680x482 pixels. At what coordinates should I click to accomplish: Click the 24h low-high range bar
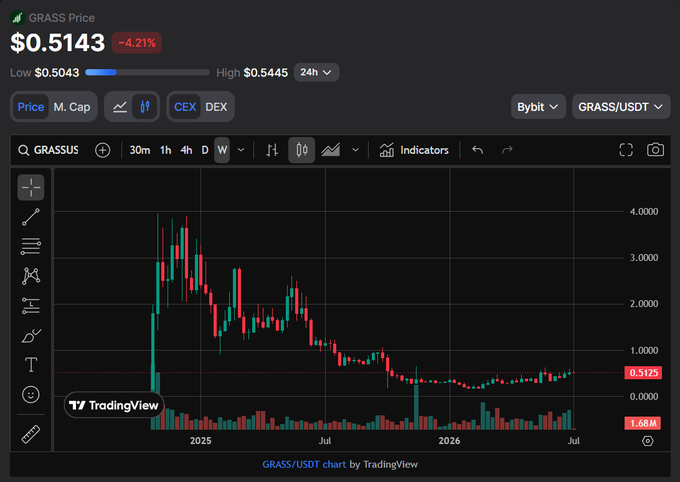[147, 72]
